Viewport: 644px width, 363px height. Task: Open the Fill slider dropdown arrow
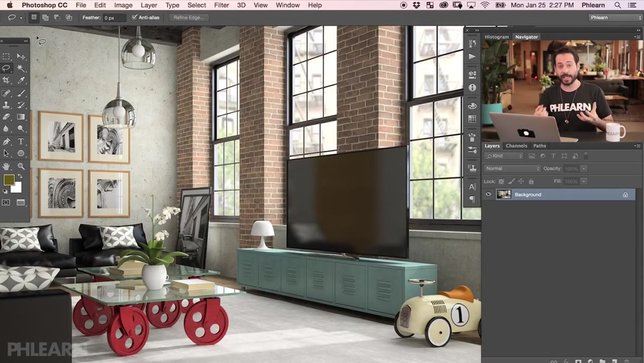584,181
